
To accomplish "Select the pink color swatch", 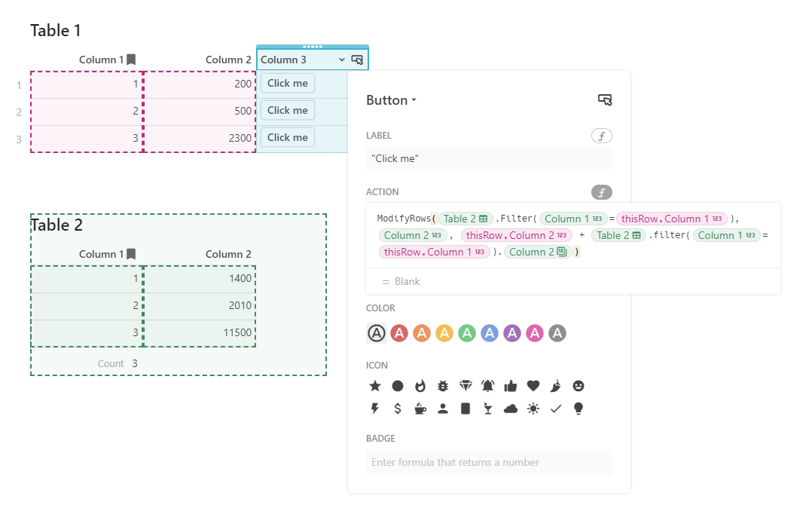I will (535, 333).
